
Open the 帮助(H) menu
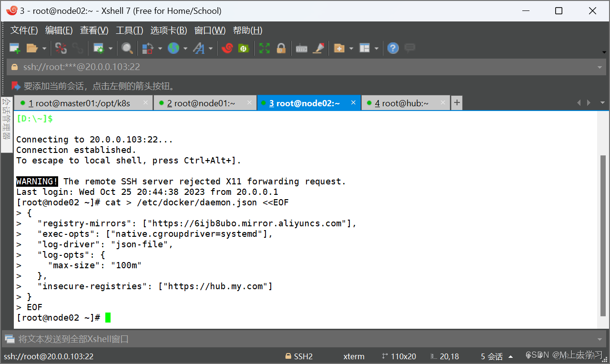(x=248, y=30)
